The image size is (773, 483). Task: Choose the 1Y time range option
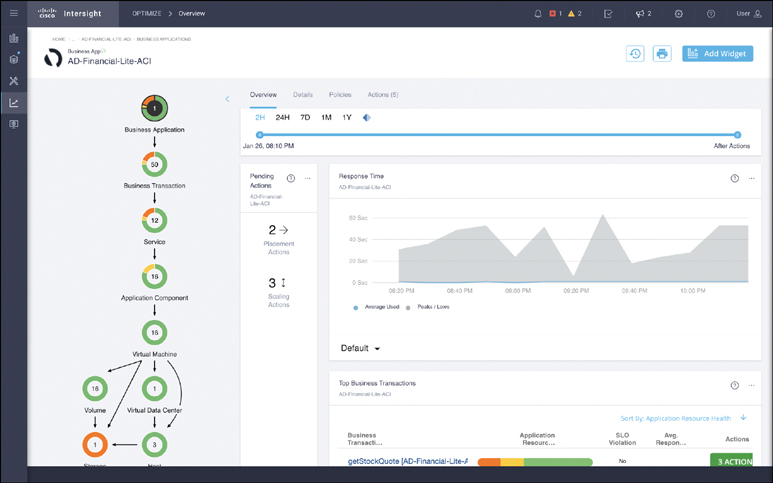pyautogui.click(x=347, y=117)
